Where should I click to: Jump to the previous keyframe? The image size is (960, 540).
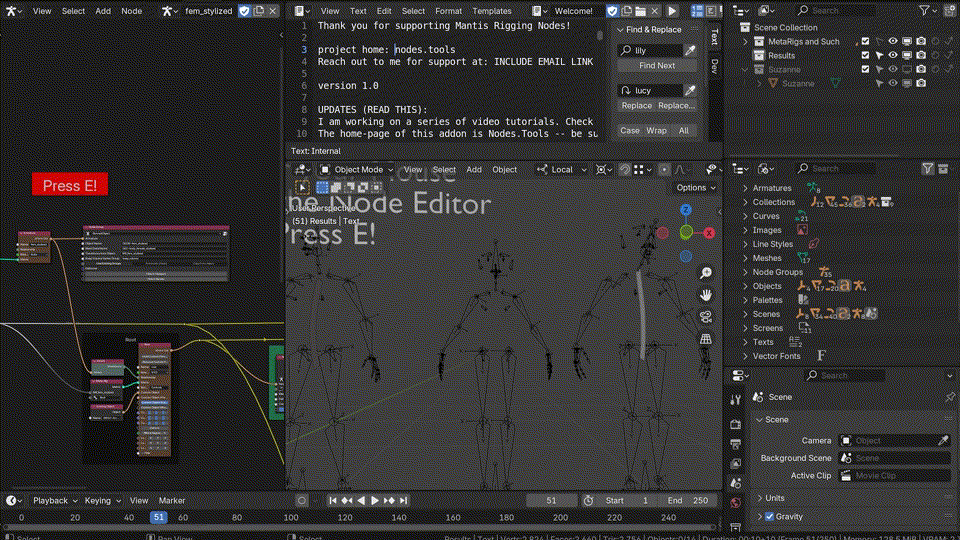click(347, 501)
